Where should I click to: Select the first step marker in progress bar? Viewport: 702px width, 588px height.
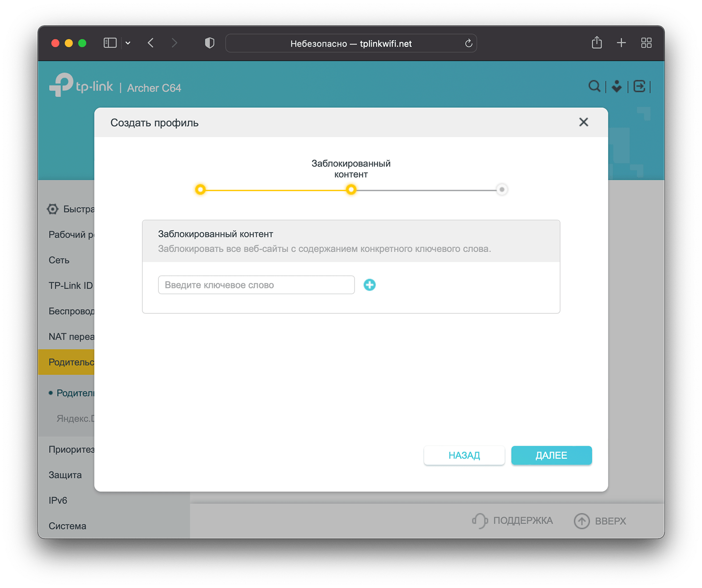(201, 190)
